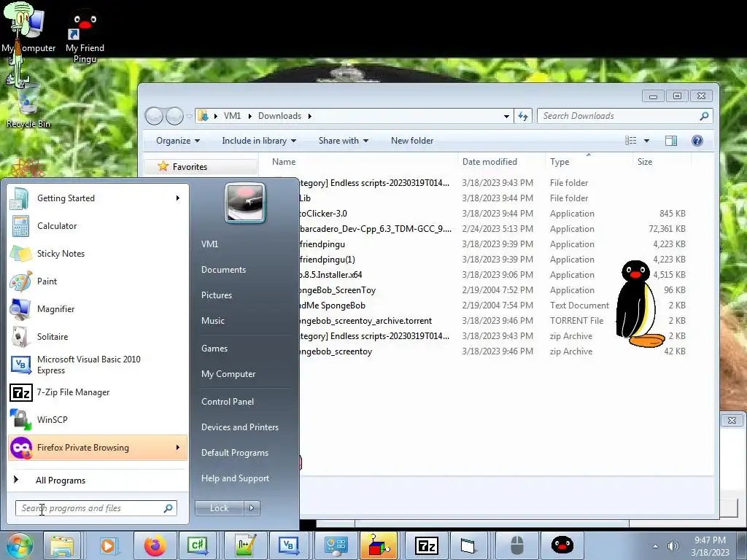Open Getting Started from Start menu

point(98,198)
